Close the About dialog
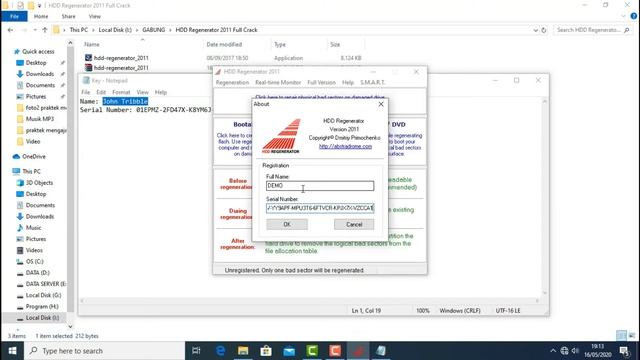The height and width of the screenshot is (360, 640). coord(381,104)
